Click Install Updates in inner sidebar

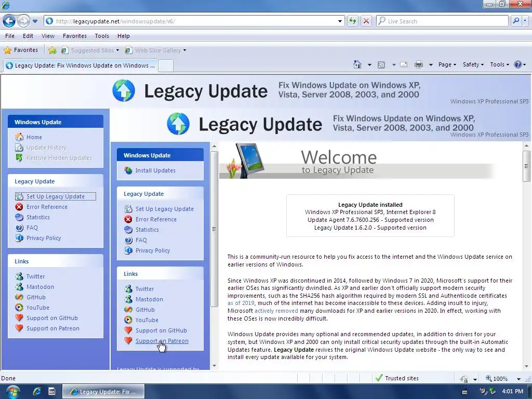[155, 170]
